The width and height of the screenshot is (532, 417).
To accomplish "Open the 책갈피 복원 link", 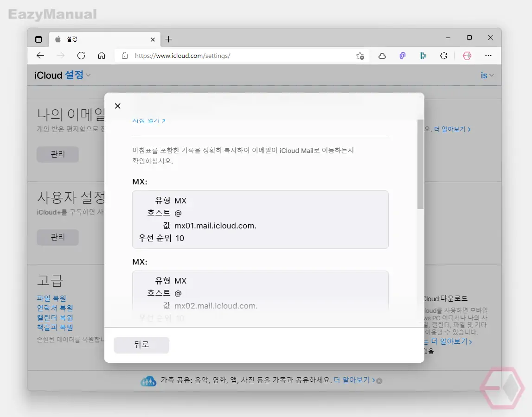I will (x=55, y=328).
